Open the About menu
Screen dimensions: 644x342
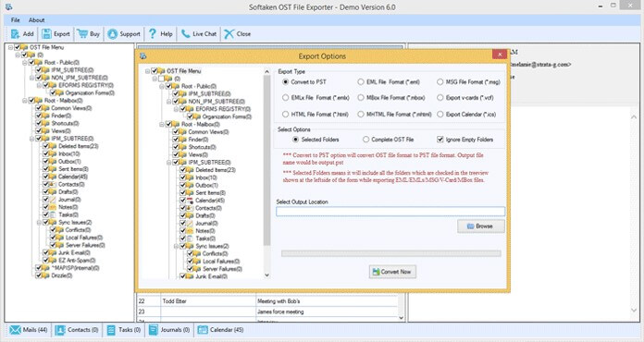tap(37, 20)
